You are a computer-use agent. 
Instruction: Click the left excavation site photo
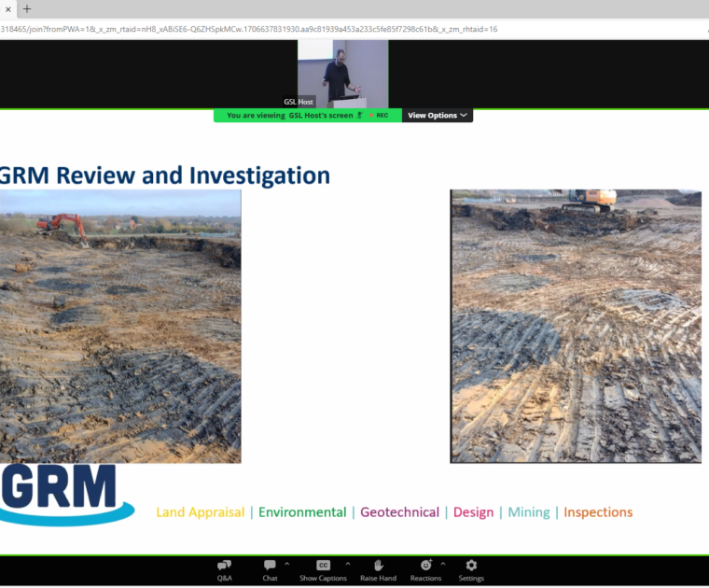coord(120,326)
